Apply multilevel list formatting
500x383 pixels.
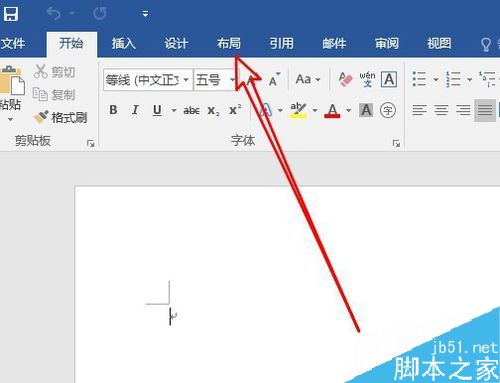coord(487,79)
